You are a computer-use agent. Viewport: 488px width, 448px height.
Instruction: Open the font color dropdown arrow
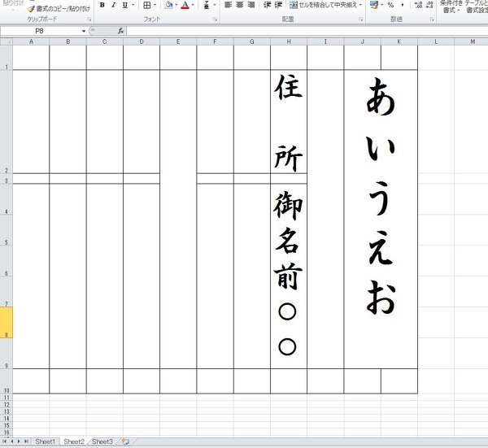point(193,5)
